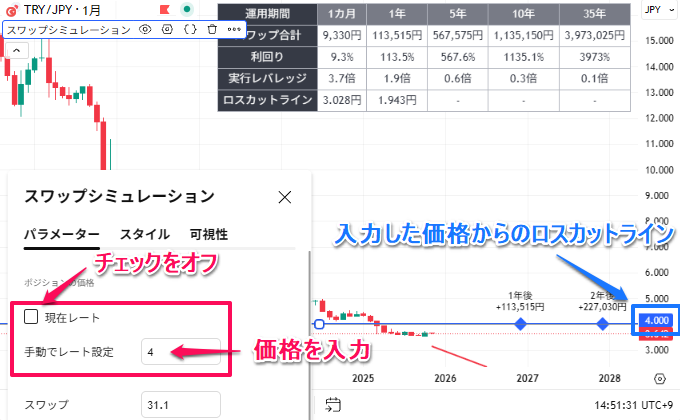This screenshot has height=420, width=680.
Task: Toggle the 現在レート checkbox
Action: (x=31, y=317)
